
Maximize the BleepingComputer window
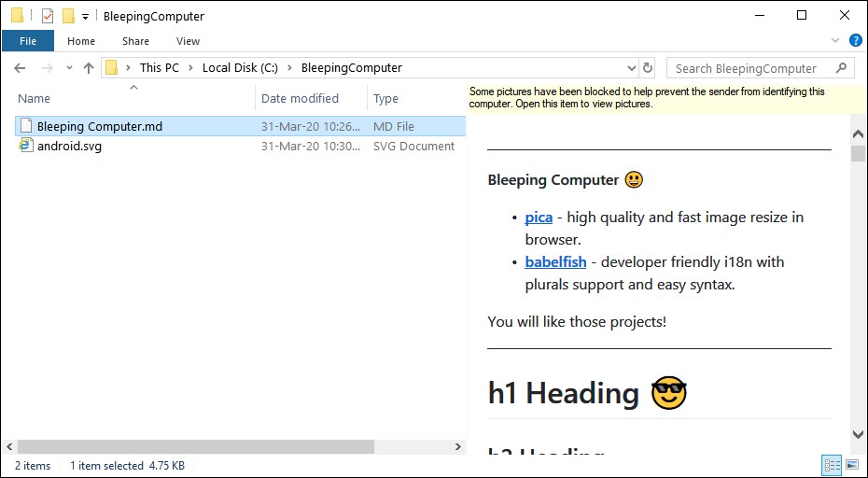[801, 16]
